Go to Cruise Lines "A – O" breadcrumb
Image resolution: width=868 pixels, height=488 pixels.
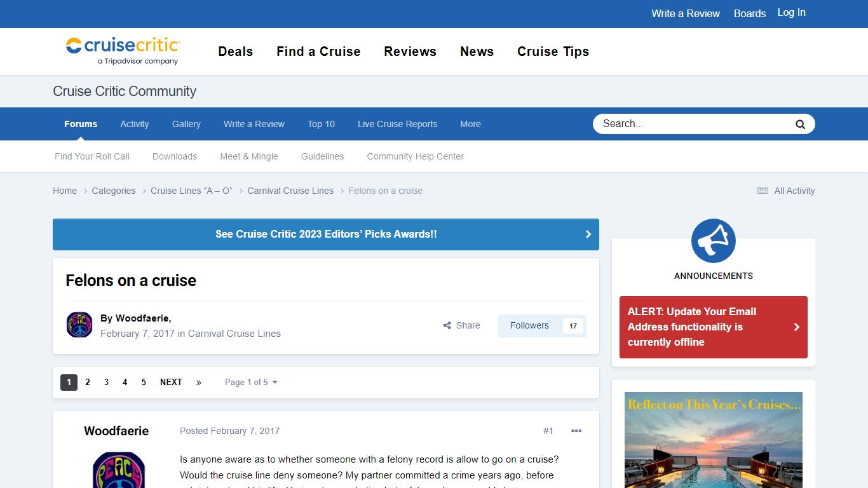(191, 191)
